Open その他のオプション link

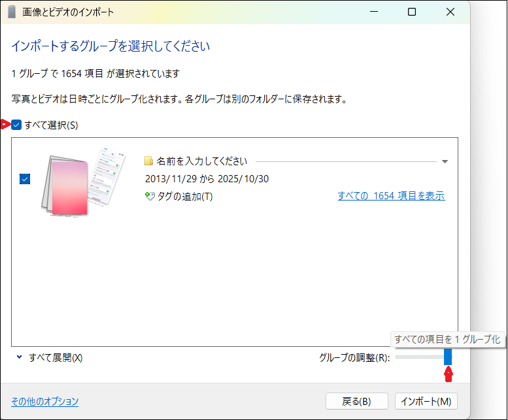(x=44, y=401)
